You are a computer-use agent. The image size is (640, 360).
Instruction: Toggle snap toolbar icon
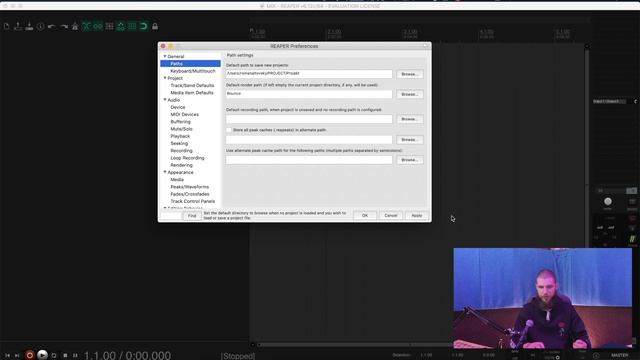tap(143, 27)
